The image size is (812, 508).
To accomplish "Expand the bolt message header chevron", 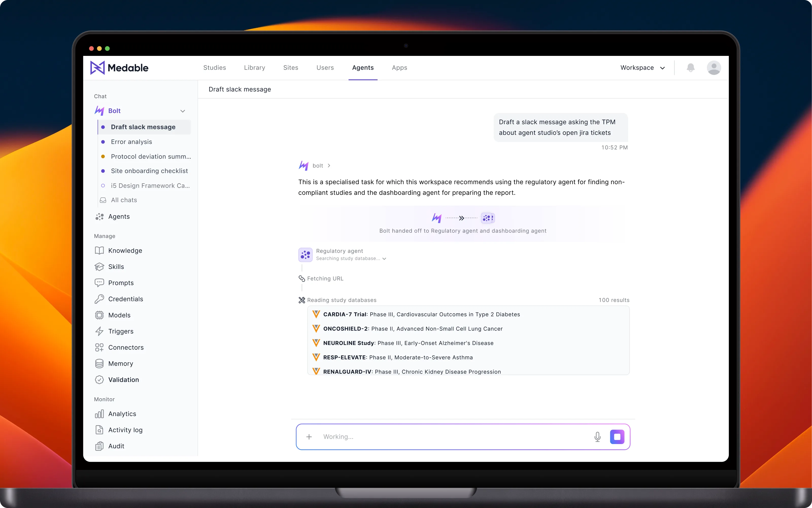I will tap(329, 166).
